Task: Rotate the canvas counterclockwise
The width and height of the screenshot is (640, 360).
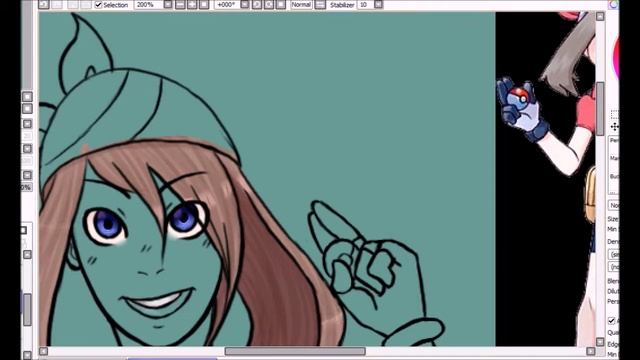Action: click(257, 5)
